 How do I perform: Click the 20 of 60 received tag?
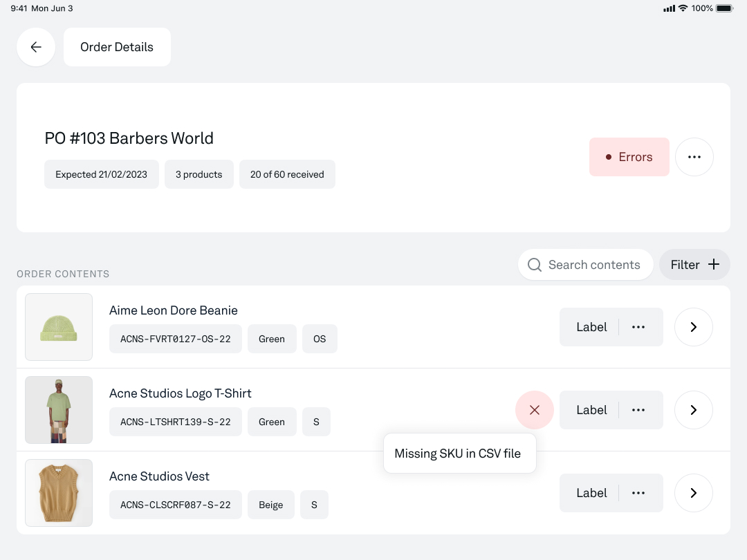point(287,174)
